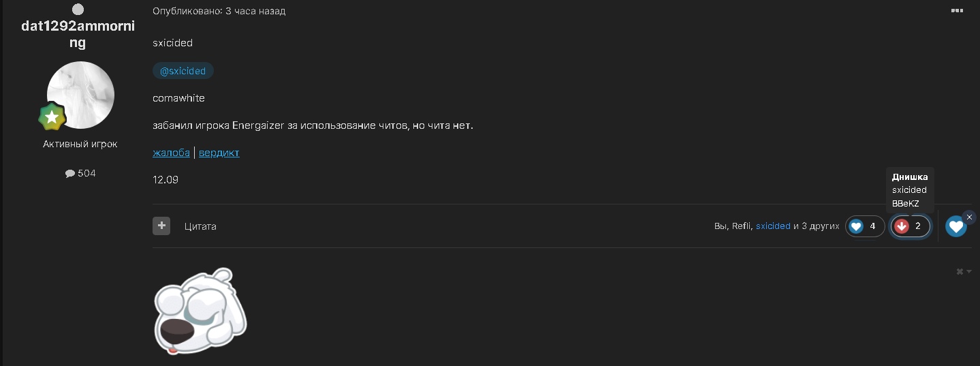Click the 504 messages bubble icon
This screenshot has height=366, width=980.
point(69,174)
